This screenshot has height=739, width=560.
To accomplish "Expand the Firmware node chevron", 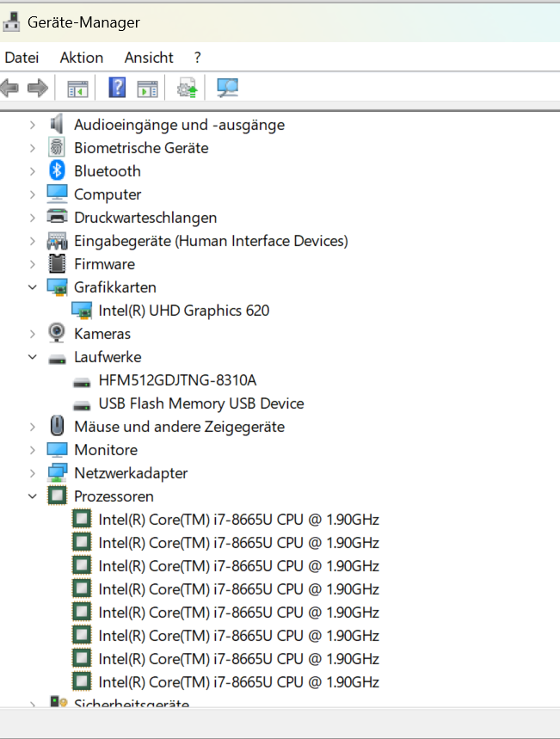I will (x=32, y=264).
